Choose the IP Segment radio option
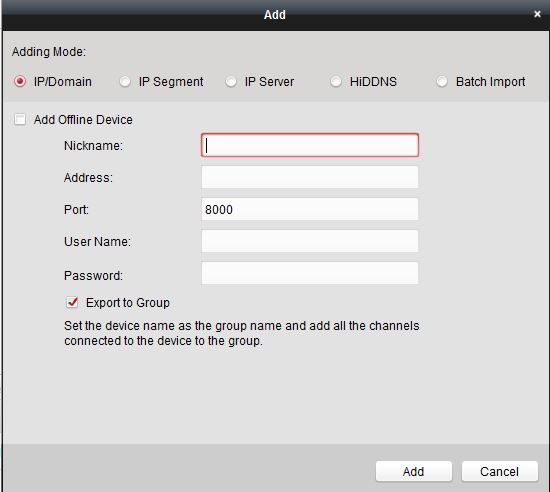550x492 pixels. coord(125,81)
